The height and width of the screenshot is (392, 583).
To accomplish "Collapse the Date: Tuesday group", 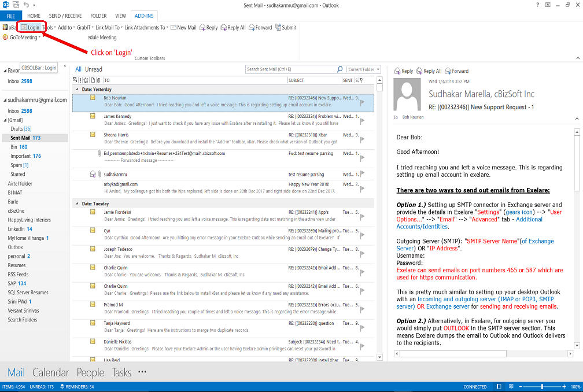I will (77, 204).
